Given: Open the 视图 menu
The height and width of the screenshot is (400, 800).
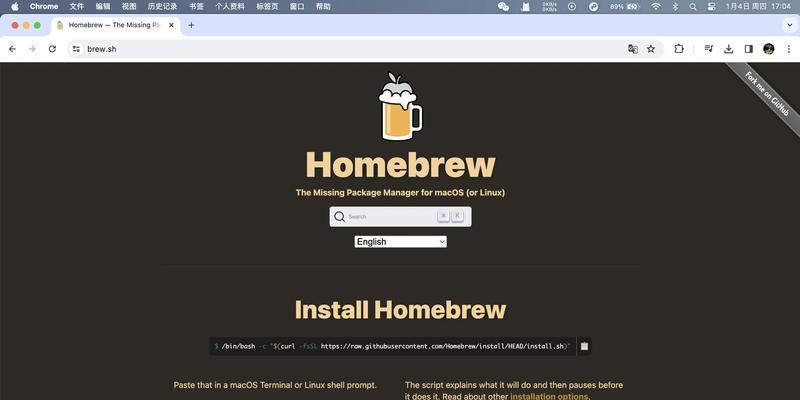Looking at the screenshot, I should point(129,7).
